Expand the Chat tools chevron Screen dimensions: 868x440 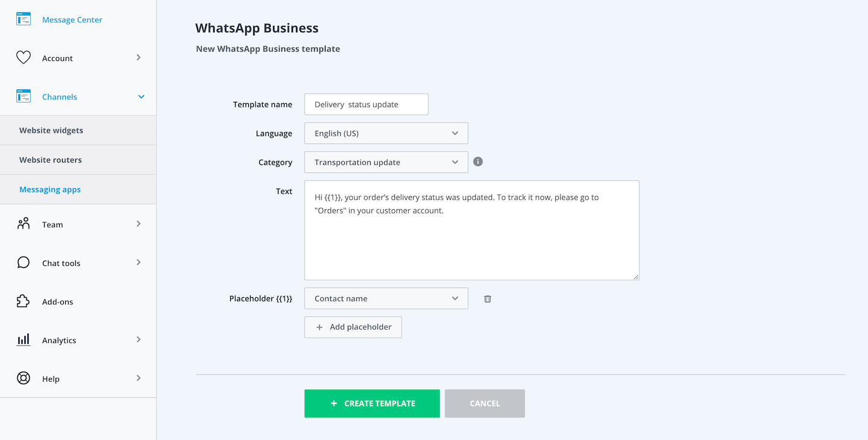[x=139, y=262]
